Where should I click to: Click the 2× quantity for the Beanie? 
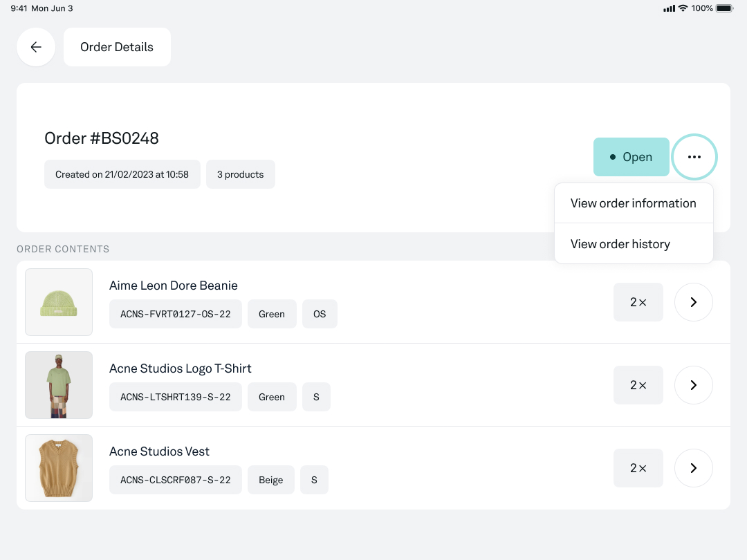(x=638, y=302)
